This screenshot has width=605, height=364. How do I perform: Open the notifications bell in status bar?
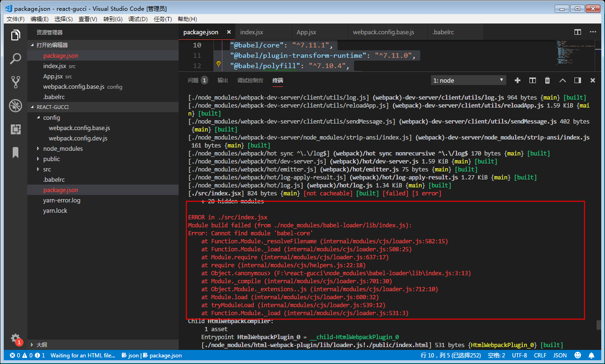(x=592, y=356)
